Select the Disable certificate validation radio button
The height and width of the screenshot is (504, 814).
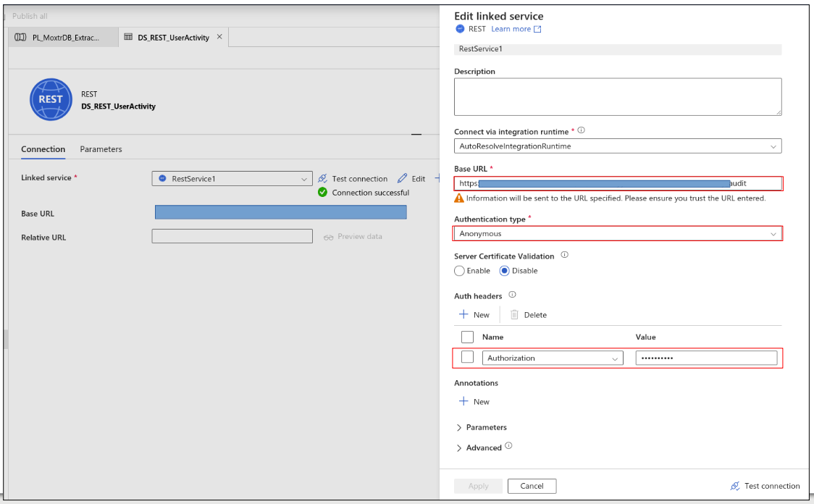[504, 271]
